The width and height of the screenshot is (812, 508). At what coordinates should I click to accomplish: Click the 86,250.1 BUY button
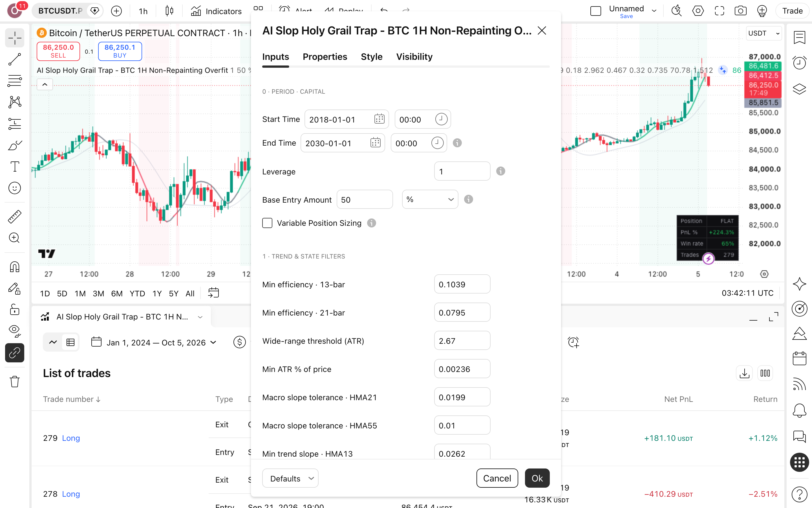[120, 51]
